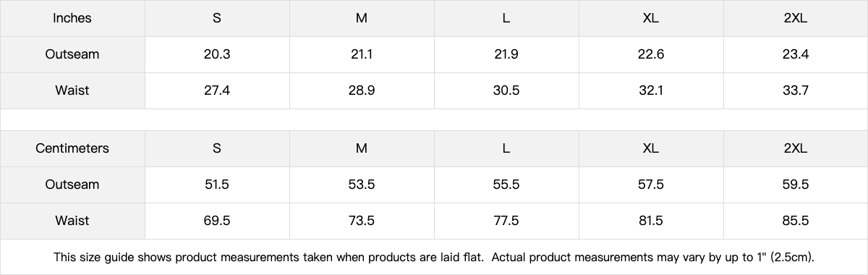The height and width of the screenshot is (275, 868).
Task: Click the 33.7 waist value for 2XL
Action: tap(796, 90)
